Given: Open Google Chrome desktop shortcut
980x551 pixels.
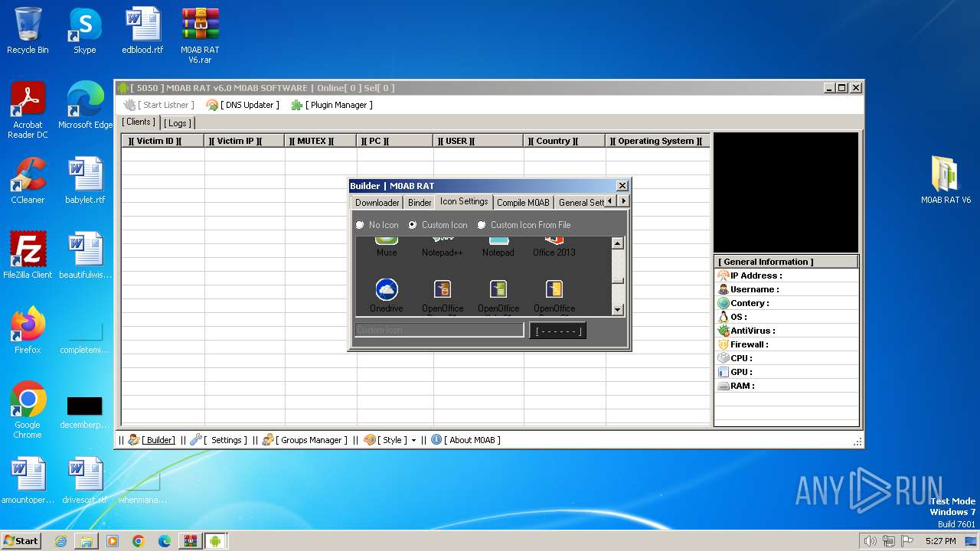Looking at the screenshot, I should (x=28, y=410).
